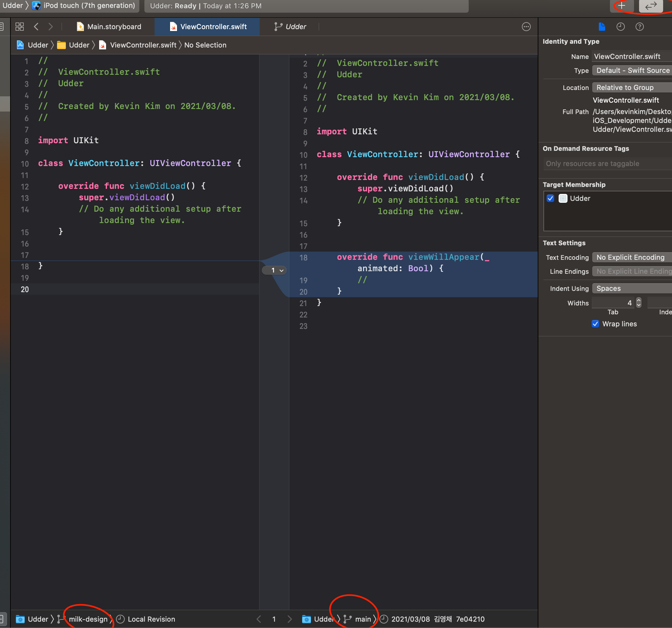
Task: Click iPod touch (7th generation) destination
Action: point(84,6)
